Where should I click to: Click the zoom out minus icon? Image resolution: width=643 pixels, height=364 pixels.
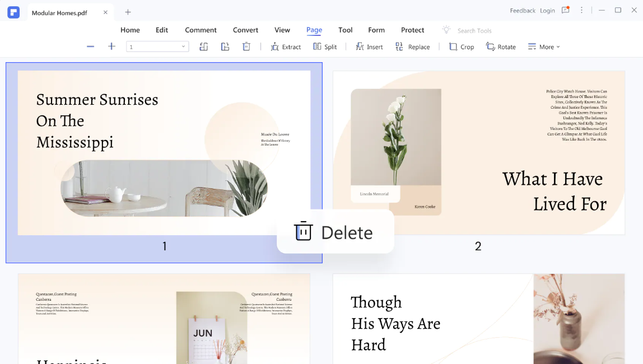click(90, 46)
